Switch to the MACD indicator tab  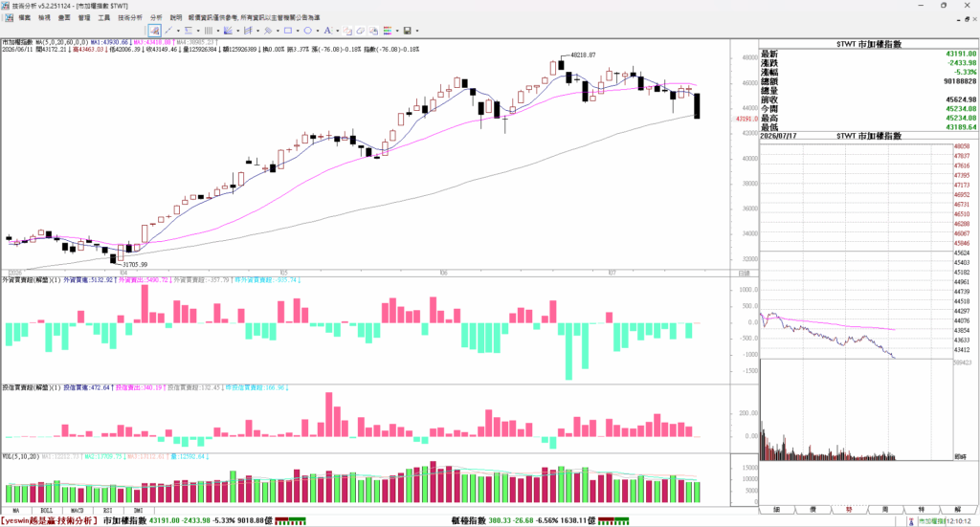click(77, 511)
